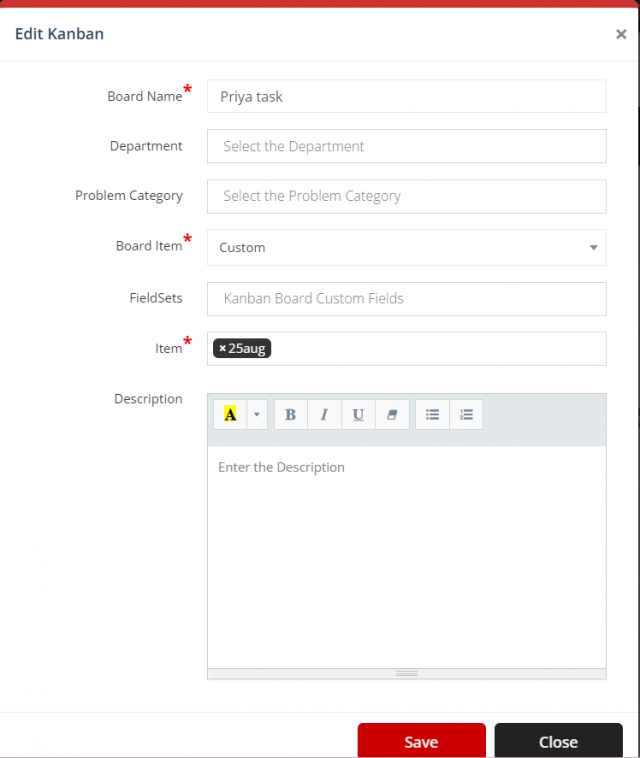Click the Edit Kanban dialog title
640x758 pixels.
pyautogui.click(x=59, y=34)
